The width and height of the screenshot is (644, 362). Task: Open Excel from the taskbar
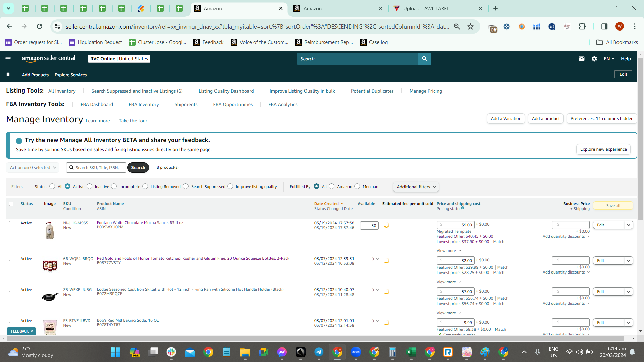coord(411,352)
